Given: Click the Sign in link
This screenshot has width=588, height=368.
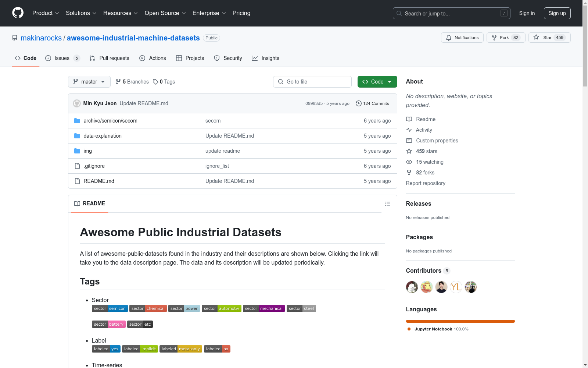Looking at the screenshot, I should [x=527, y=13].
